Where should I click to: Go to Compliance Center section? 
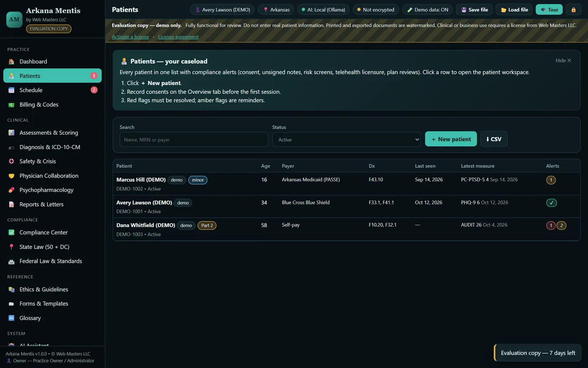(52, 232)
